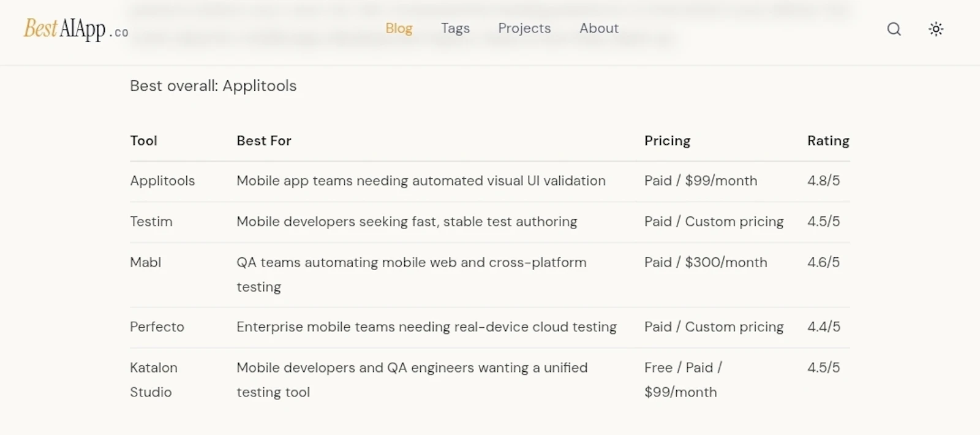Click Testim pricing 'Paid / Custom pricing'
This screenshot has width=980, height=435.
714,222
